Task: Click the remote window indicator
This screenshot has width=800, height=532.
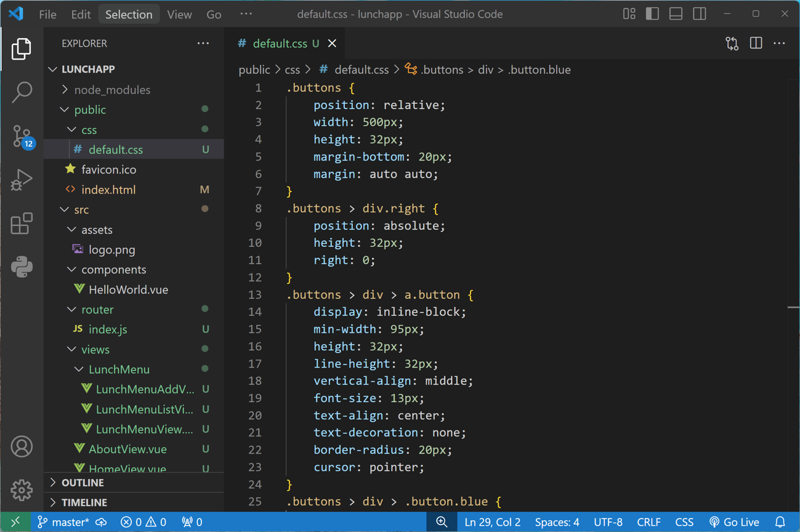Action: click(15, 522)
